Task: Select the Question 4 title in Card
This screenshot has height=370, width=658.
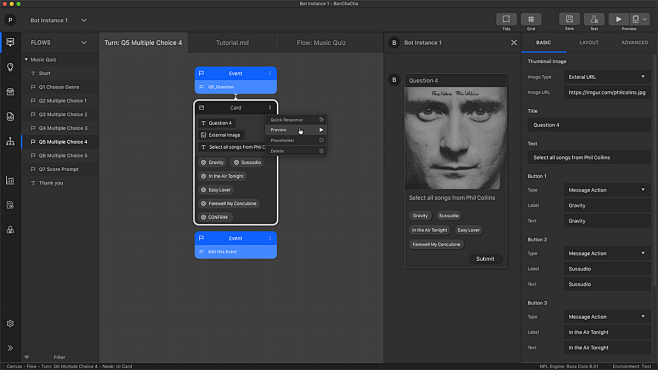Action: [x=217, y=123]
